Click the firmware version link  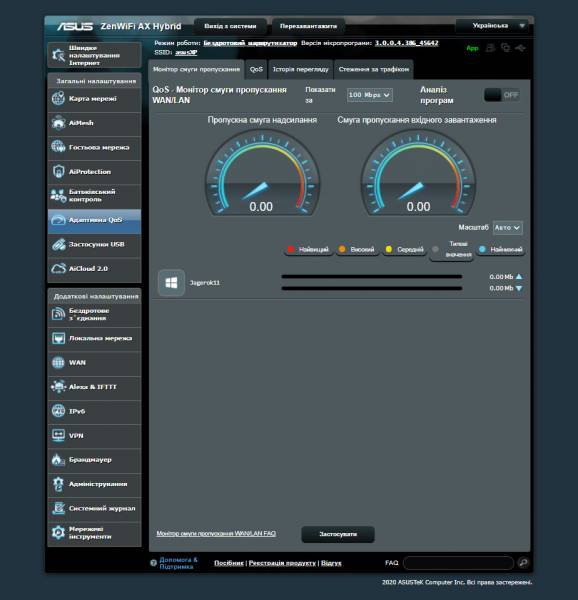click(x=407, y=43)
